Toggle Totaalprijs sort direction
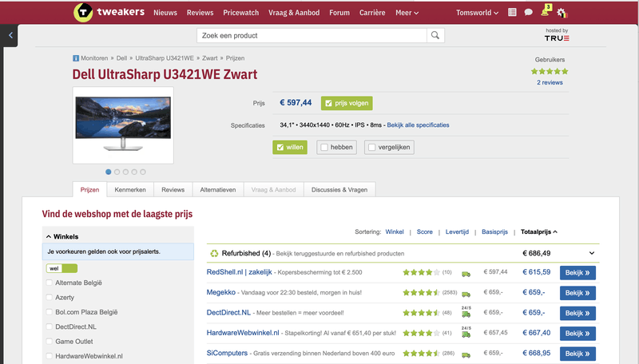This screenshot has height=364, width=639. (x=539, y=231)
